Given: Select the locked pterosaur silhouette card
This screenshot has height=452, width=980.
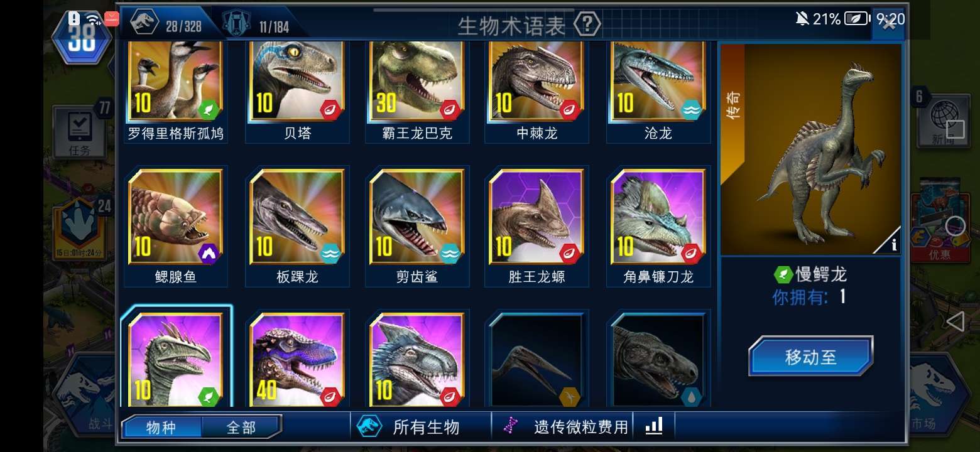Looking at the screenshot, I should [537, 359].
